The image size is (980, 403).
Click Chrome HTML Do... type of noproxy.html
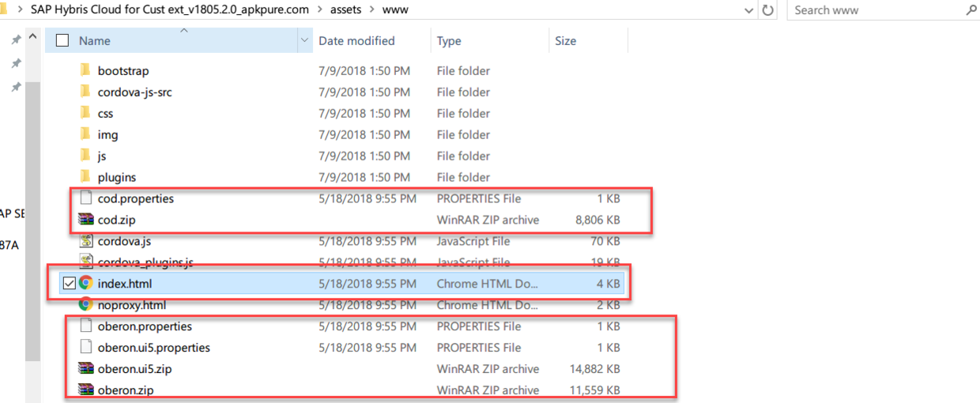tap(488, 304)
